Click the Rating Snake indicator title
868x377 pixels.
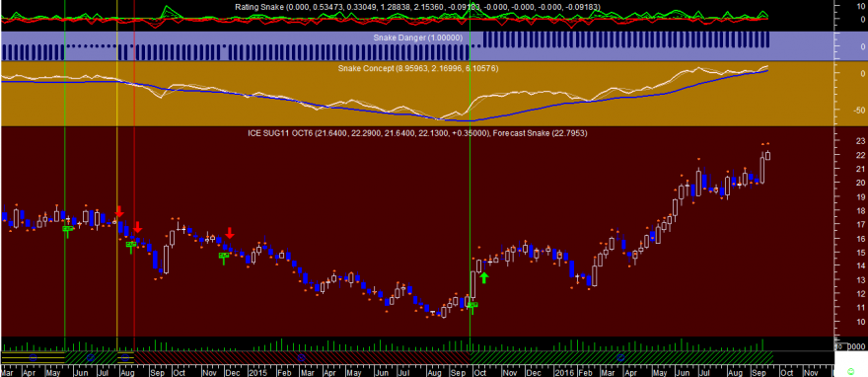point(417,7)
